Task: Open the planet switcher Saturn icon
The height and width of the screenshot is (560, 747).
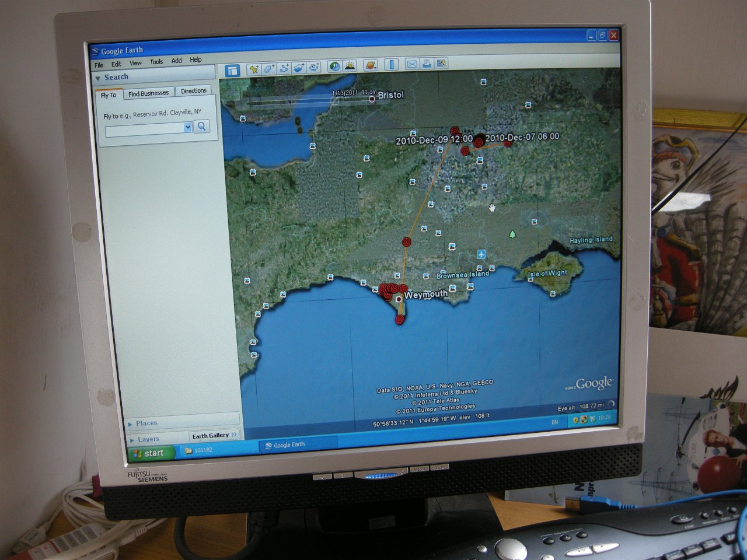Action: coord(371,65)
